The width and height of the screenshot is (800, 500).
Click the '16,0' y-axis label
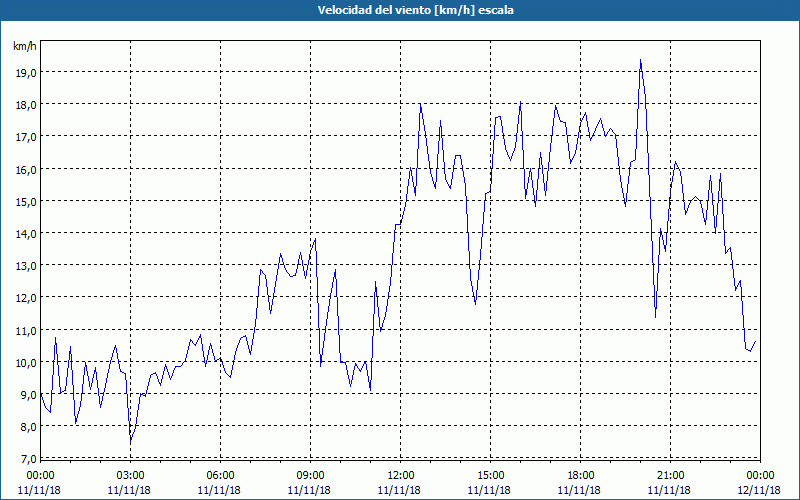click(26, 169)
